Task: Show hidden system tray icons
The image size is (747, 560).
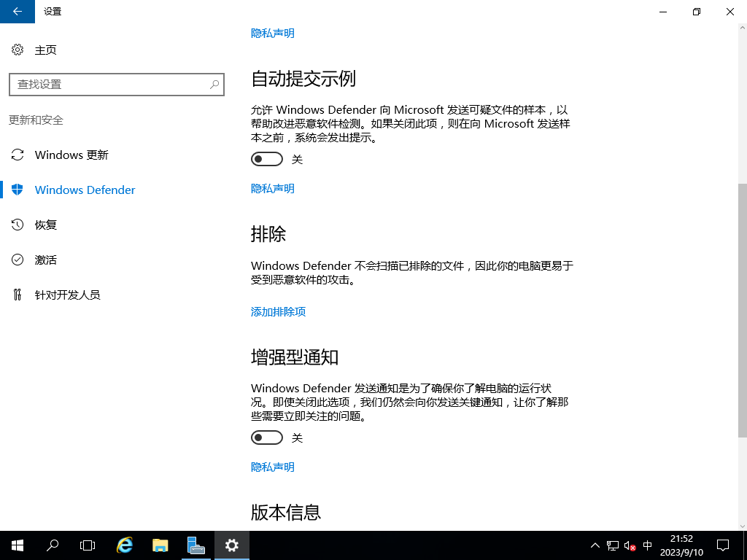Action: (595, 545)
